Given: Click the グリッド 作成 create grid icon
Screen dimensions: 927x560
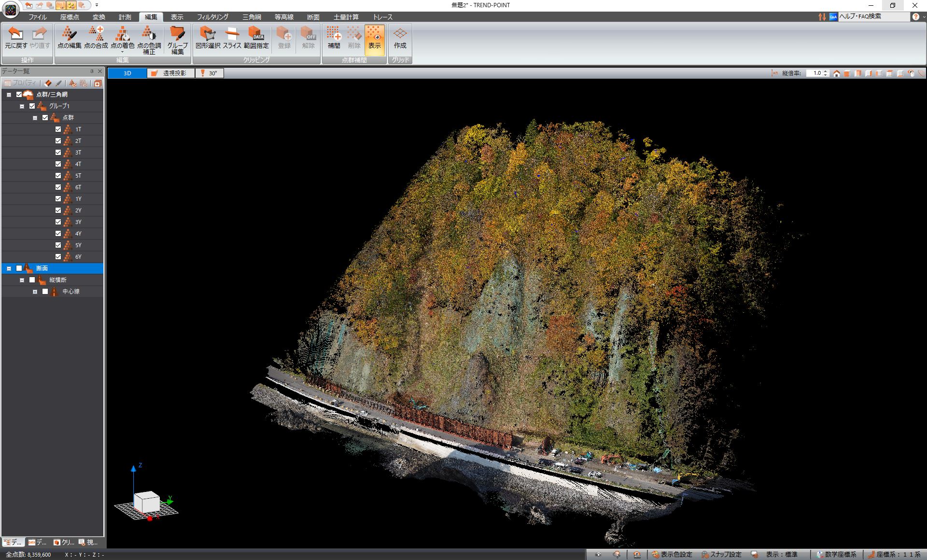Looking at the screenshot, I should [x=400, y=38].
